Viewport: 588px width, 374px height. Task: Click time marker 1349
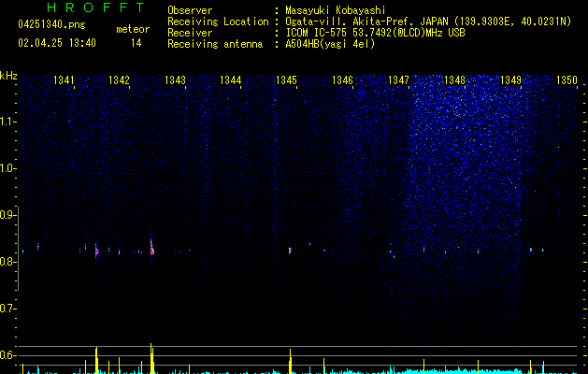[x=510, y=80]
